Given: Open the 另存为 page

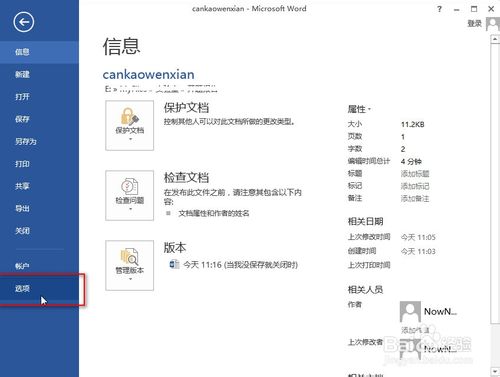Looking at the screenshot, I should (39, 141).
